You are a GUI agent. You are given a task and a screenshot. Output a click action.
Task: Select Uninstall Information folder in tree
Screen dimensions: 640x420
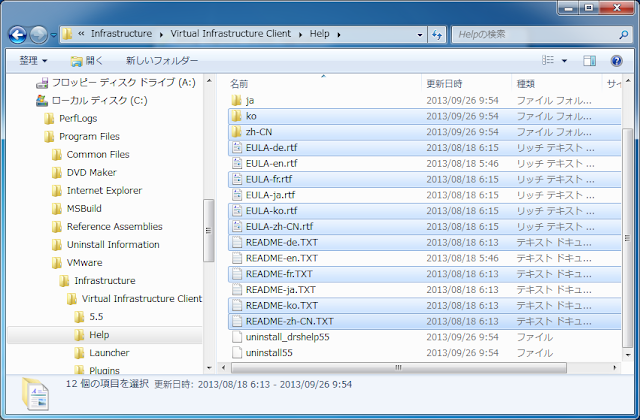click(106, 244)
